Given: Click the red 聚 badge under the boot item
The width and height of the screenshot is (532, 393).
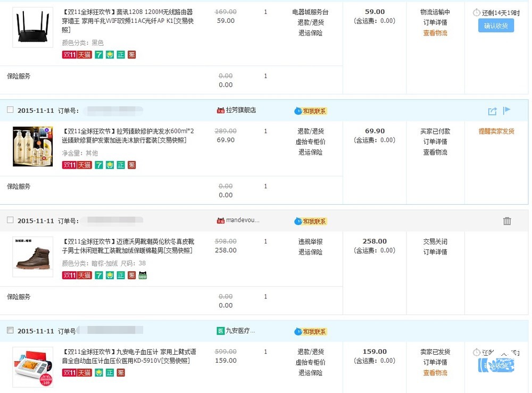Looking at the screenshot, I should coord(131,275).
